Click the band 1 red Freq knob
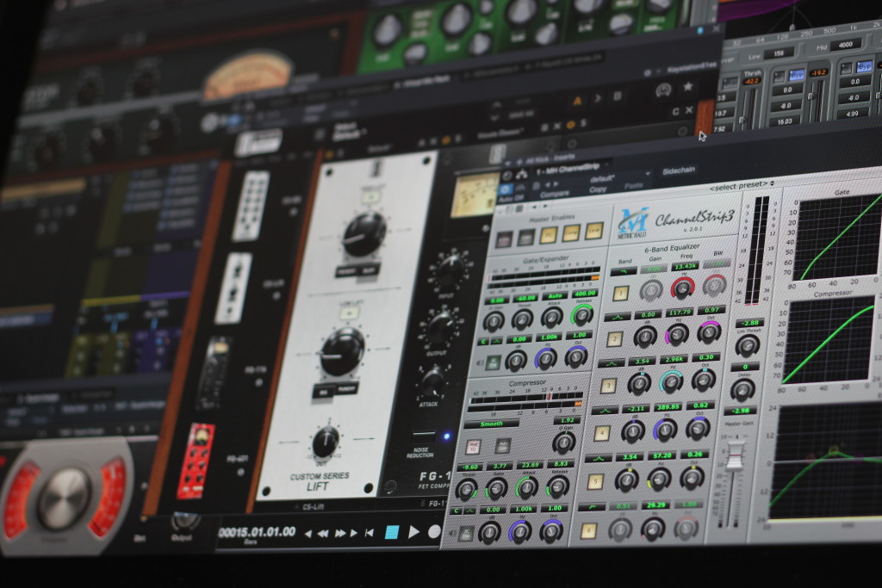Viewport: 882px width, 588px height. [x=682, y=288]
